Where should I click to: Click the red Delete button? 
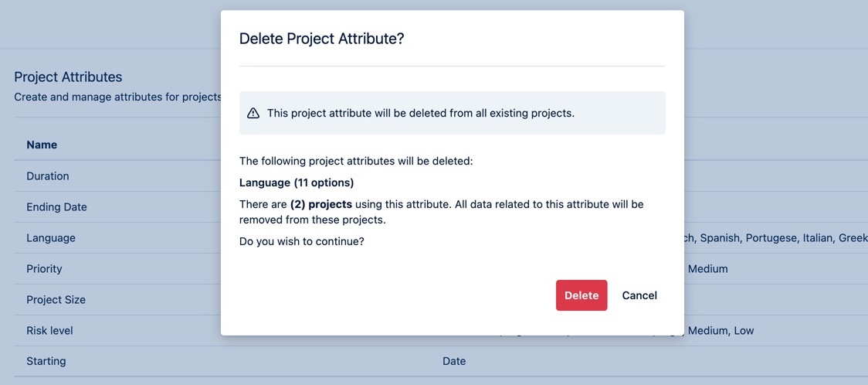[x=581, y=295]
